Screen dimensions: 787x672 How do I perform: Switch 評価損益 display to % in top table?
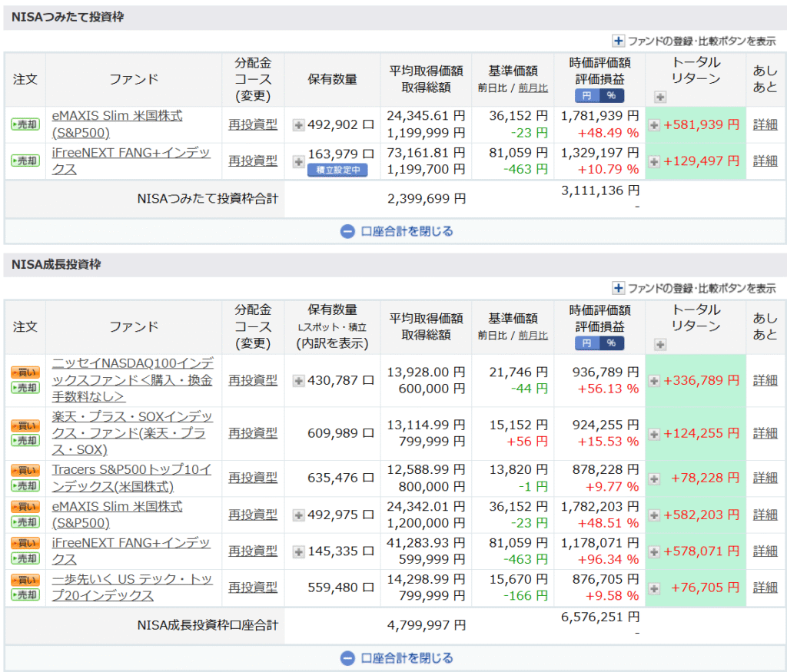(612, 96)
